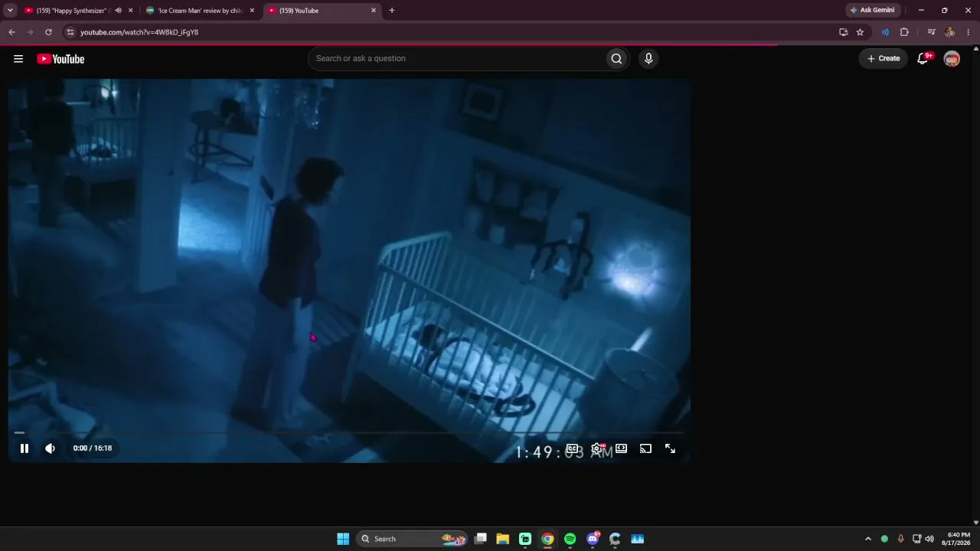This screenshot has height=551, width=980.
Task: Open the Windows Start menu
Action: point(343,539)
